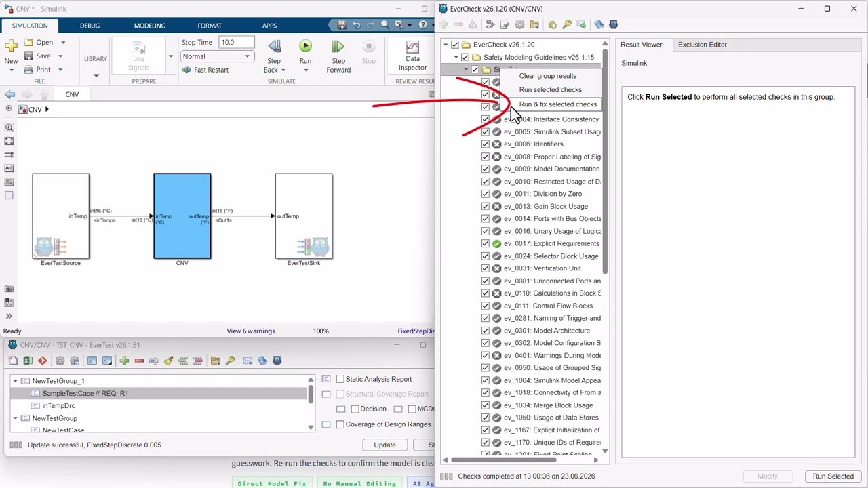Enable Coverage of Design Ranges checkbox
This screenshot has width=868, height=488.
[x=340, y=424]
